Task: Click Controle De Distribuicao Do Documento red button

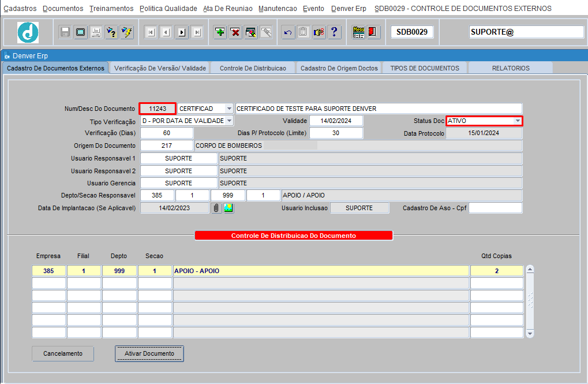Action: pyautogui.click(x=294, y=236)
